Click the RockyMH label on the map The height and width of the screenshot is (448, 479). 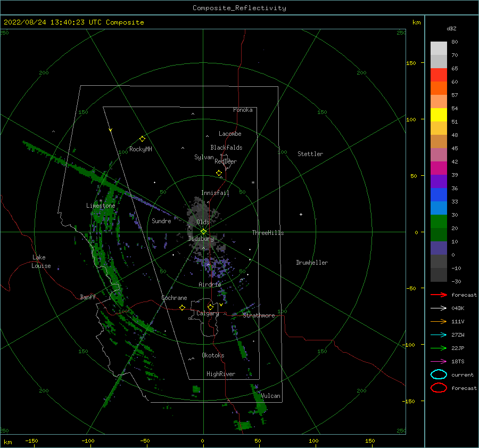click(141, 149)
